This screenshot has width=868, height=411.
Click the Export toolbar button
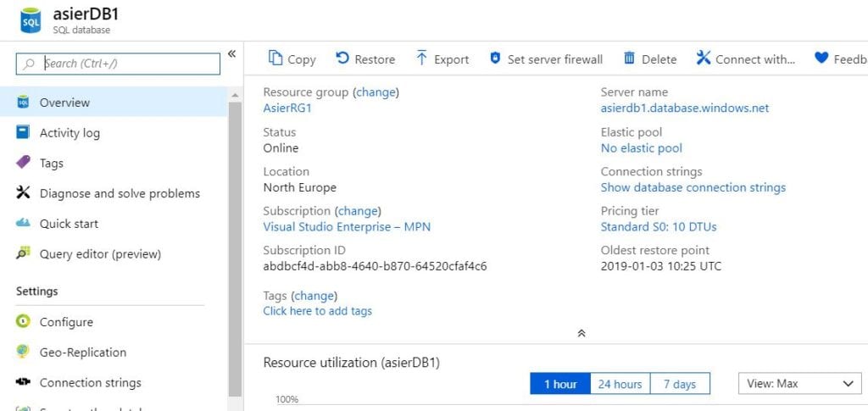(x=442, y=58)
